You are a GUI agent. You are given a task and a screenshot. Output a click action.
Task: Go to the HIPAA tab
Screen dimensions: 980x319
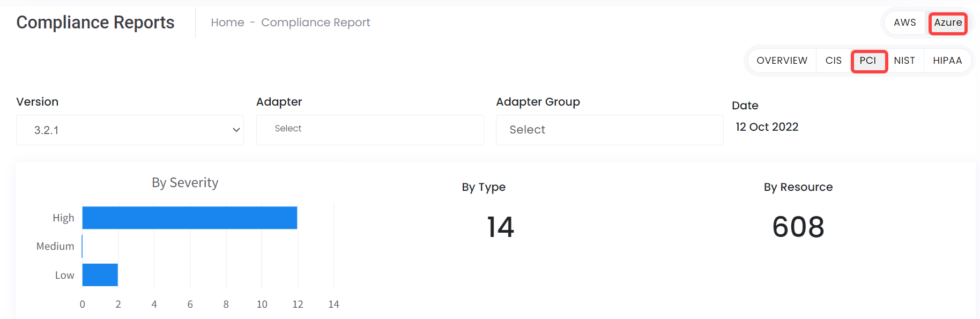(947, 61)
